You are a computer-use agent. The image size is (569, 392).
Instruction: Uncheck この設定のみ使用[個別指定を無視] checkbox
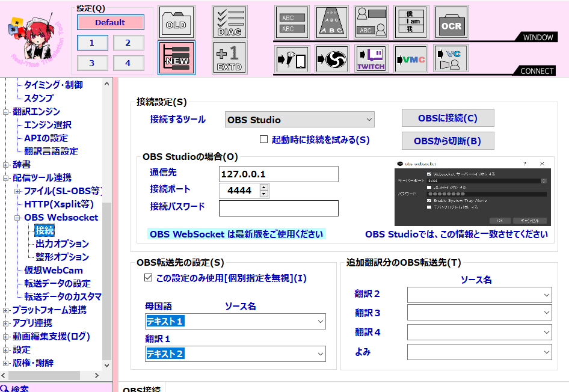click(x=148, y=278)
